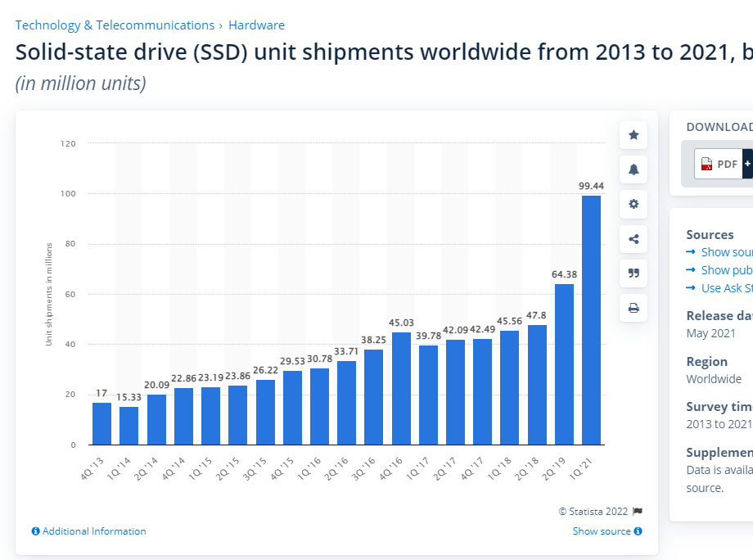Select the 3Q '16 bar labeled 38.25
This screenshot has width=753, height=560.
click(373, 397)
